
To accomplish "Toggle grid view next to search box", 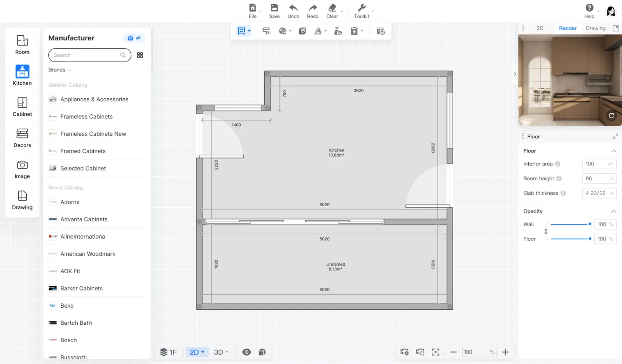I will (140, 55).
